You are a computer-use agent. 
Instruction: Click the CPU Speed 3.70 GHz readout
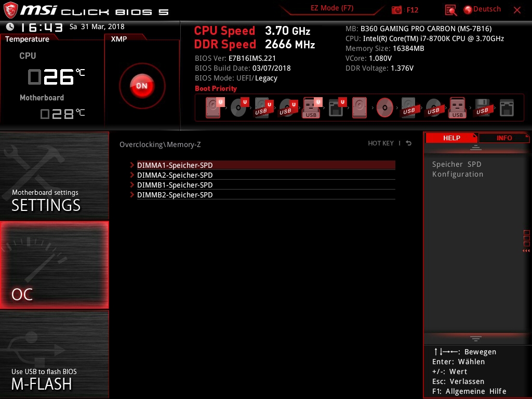(252, 31)
